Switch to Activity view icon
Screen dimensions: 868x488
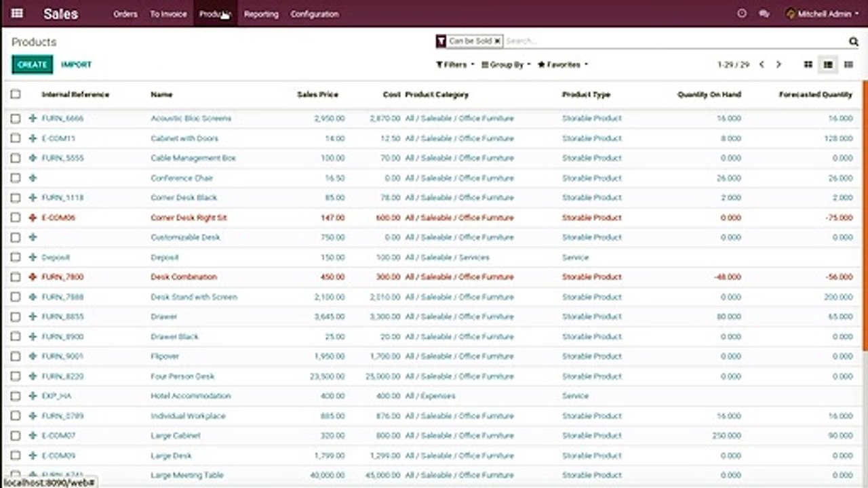pos(848,64)
